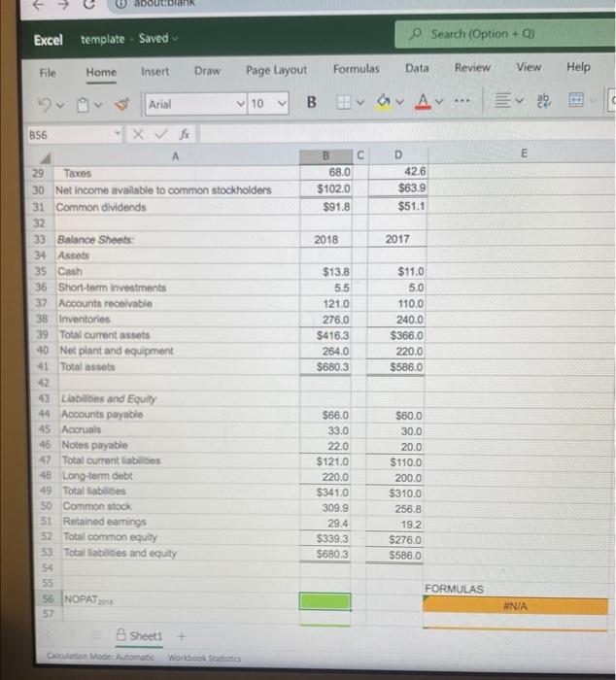Apply the yellow Fill Color bucket
The height and width of the screenshot is (680, 616).
tap(384, 101)
